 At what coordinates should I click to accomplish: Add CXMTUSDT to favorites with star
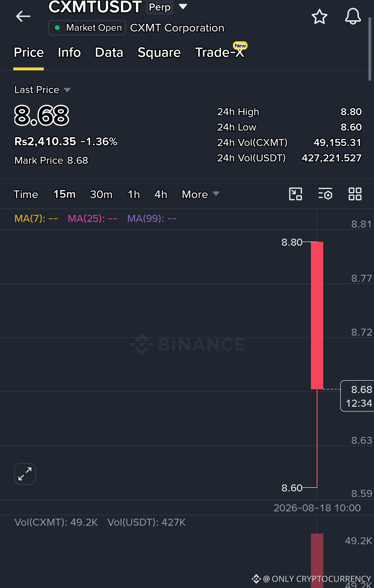319,16
